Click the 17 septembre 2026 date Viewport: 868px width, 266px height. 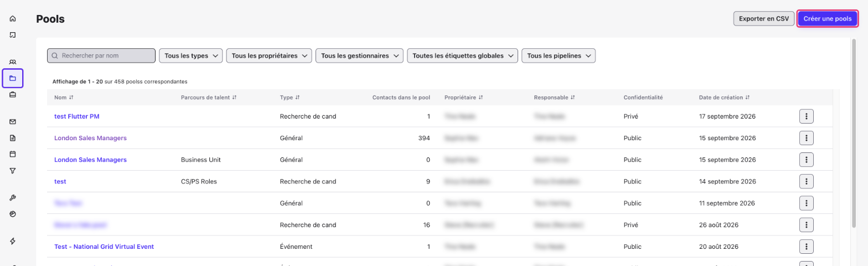(x=727, y=116)
